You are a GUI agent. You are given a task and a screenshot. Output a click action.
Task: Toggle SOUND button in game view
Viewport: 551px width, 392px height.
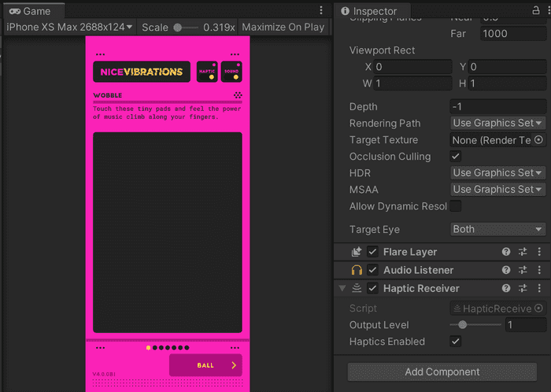[231, 72]
